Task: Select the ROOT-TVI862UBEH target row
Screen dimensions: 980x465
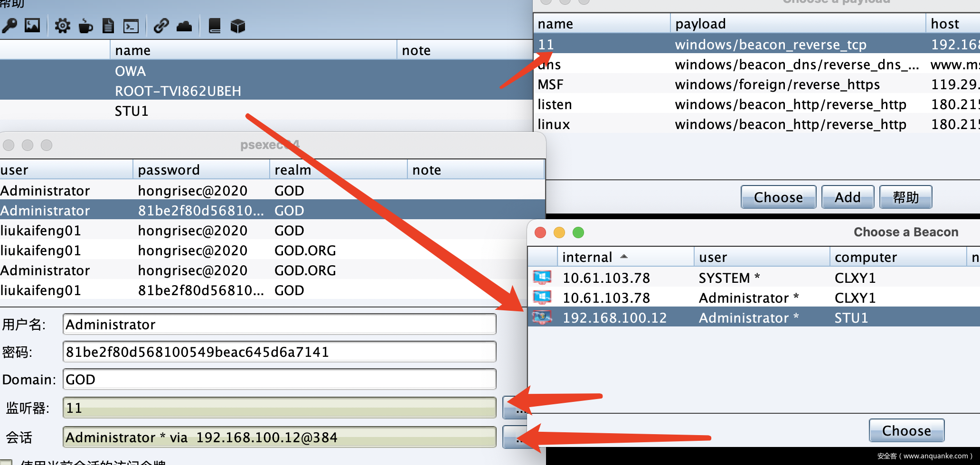Action: coord(266,91)
